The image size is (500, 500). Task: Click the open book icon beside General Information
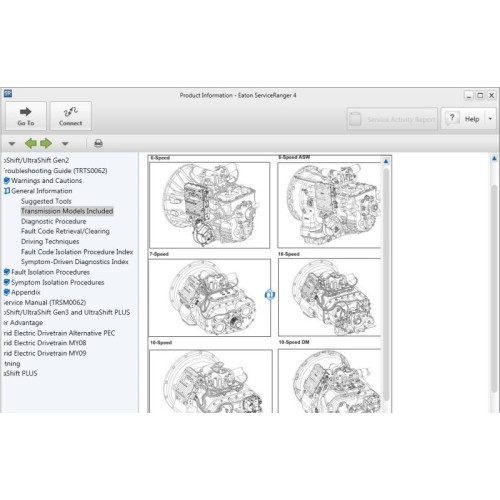(x=7, y=191)
